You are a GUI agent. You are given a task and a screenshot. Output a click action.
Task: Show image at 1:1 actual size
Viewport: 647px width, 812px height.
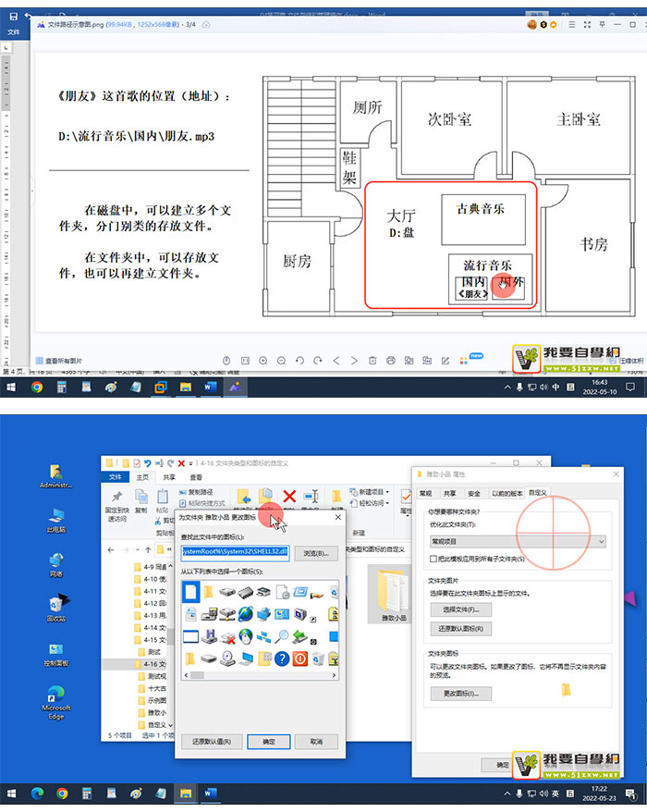(245, 361)
